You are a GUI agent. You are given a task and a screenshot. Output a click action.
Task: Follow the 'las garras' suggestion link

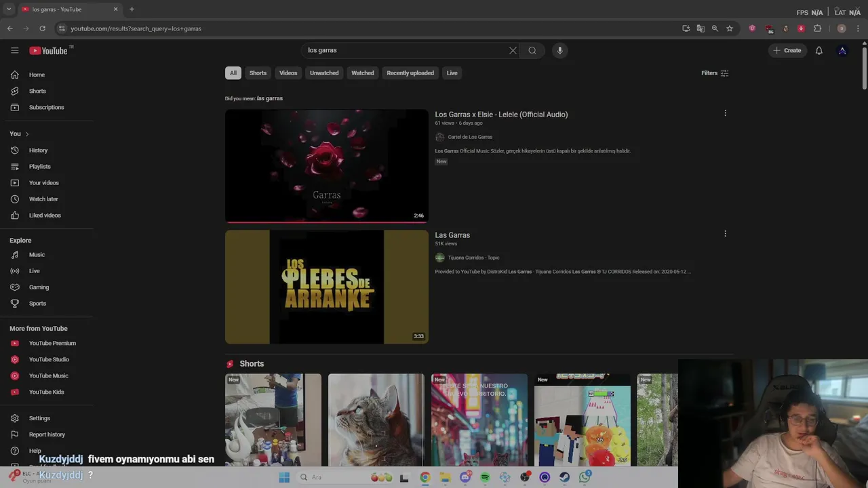click(x=270, y=98)
